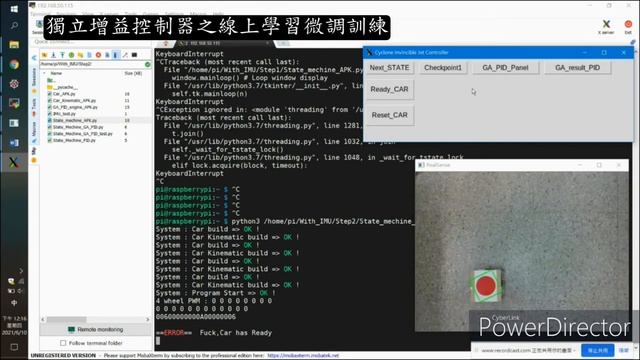Open a new terminal tab with the rightmost tab button
The width and height of the screenshot is (640, 360).
[282, 43]
